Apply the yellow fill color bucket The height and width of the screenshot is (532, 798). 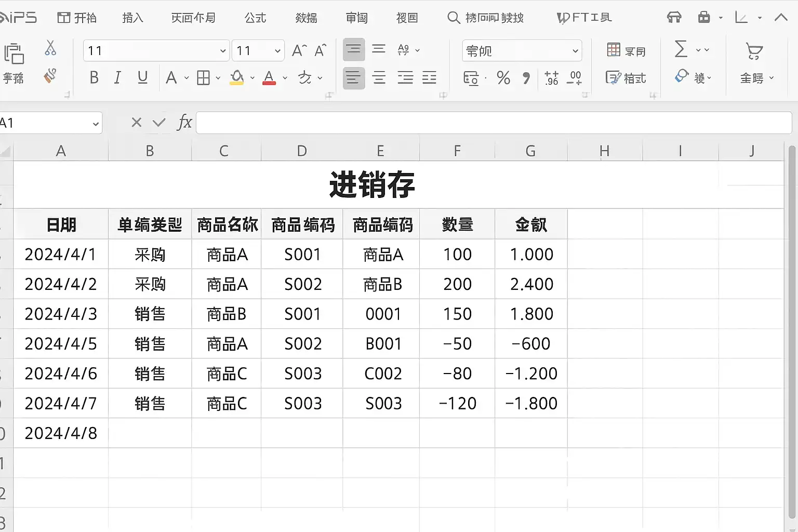tap(236, 78)
